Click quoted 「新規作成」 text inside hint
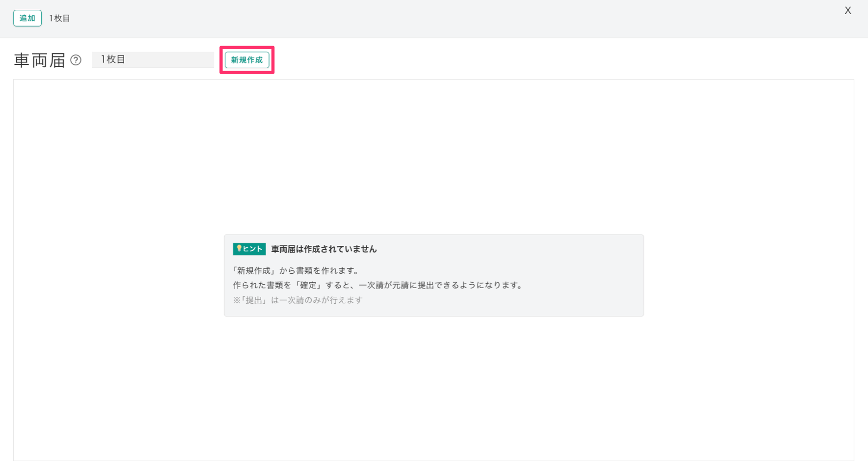 [x=254, y=271]
